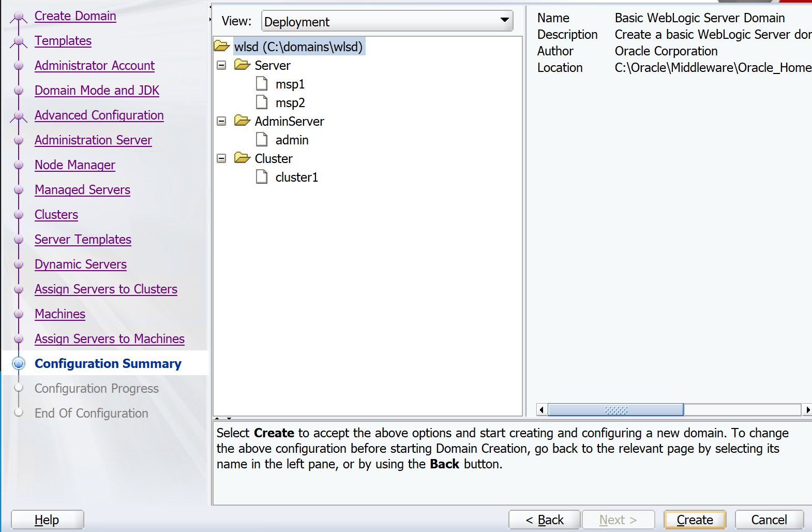Click the details scrollbar right arrow
Image resolution: width=812 pixels, height=532 pixels.
tap(807, 410)
